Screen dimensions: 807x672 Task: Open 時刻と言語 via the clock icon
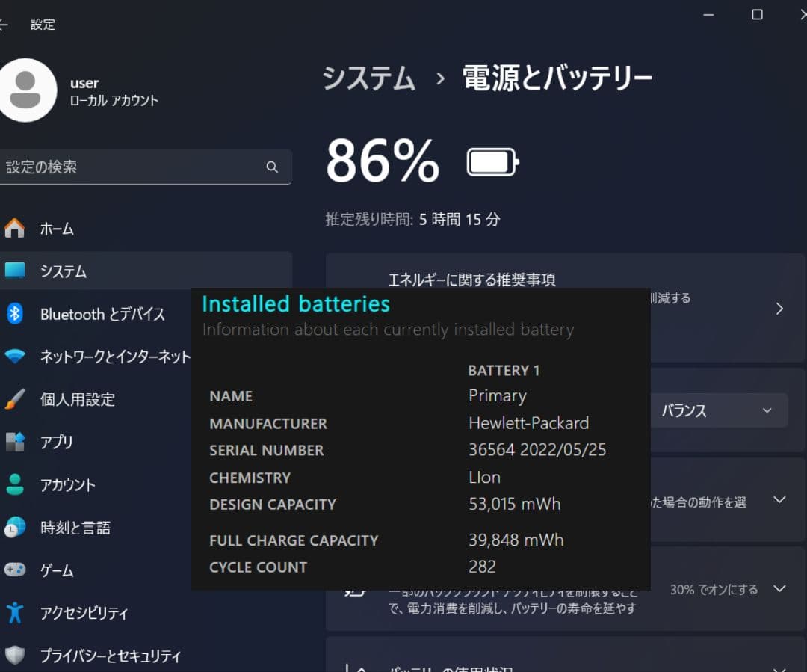[x=16, y=528]
